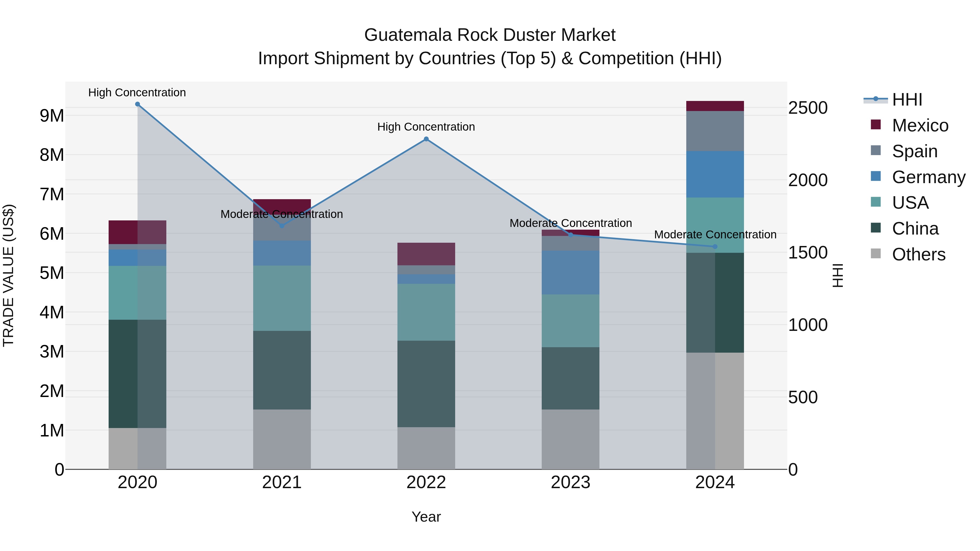Click the '2024' x-axis tick label
The width and height of the screenshot is (980, 551).
tap(715, 482)
